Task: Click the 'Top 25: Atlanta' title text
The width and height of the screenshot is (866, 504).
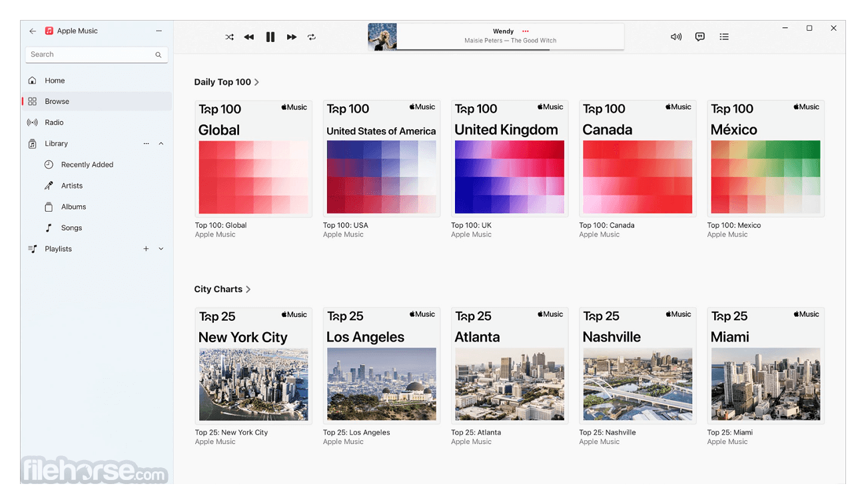Action: [x=476, y=433]
